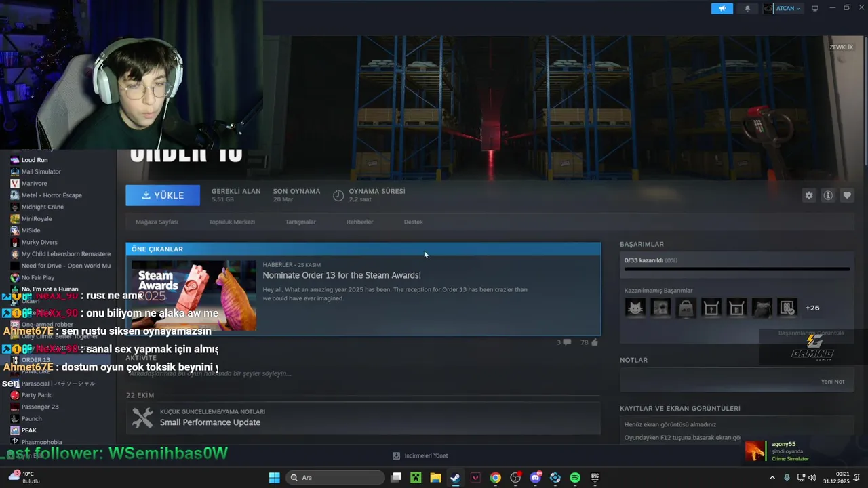Open Discord from the taskbar

coord(536,478)
